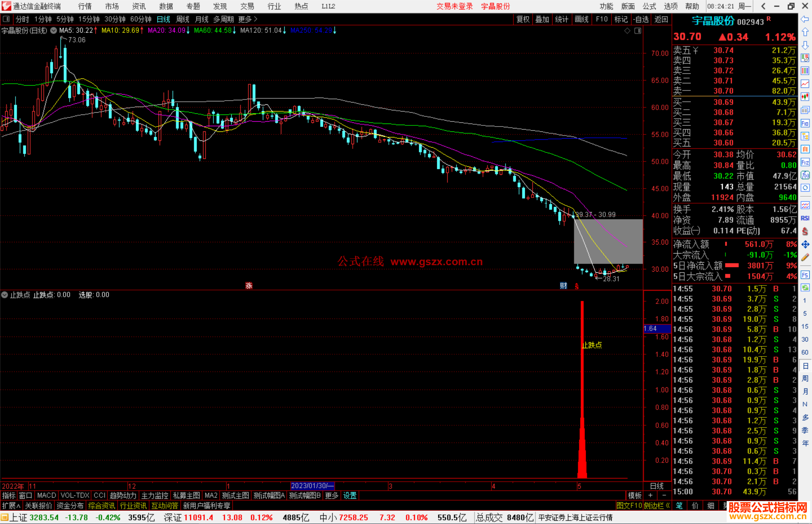The height and width of the screenshot is (524, 812).
Task: Click the RSI indicator icon
Action: (805, 218)
